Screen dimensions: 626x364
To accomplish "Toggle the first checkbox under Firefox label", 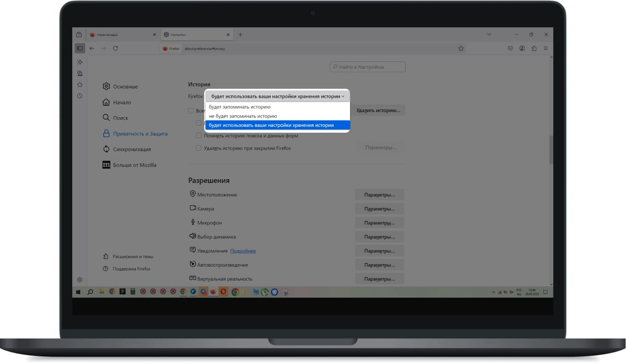I will (191, 110).
